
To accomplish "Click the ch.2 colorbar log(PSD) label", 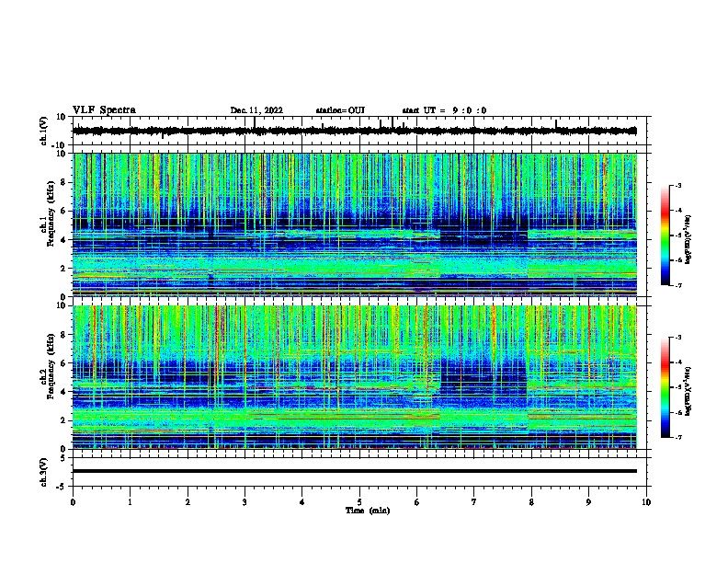I will pyautogui.click(x=688, y=391).
